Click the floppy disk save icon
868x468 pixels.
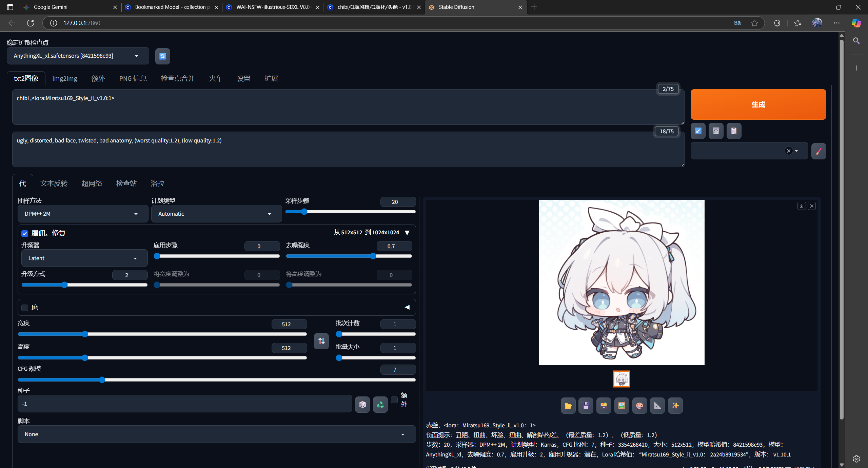coord(586,406)
